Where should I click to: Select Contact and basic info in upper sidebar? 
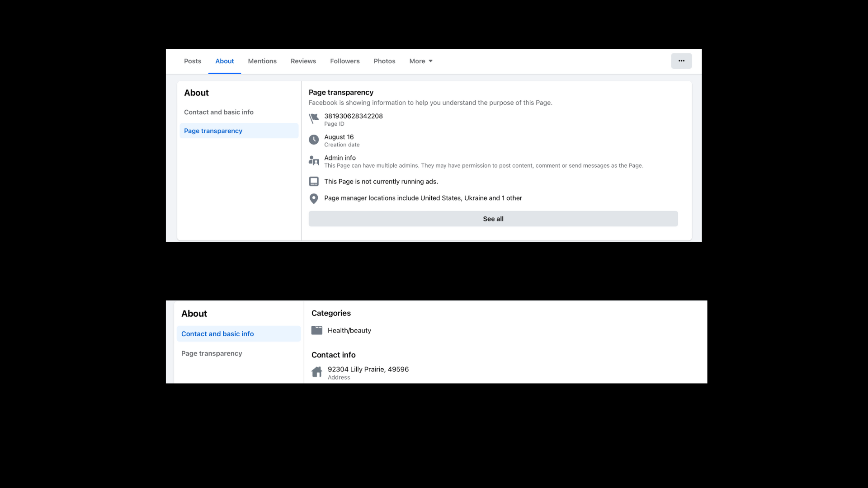point(219,112)
